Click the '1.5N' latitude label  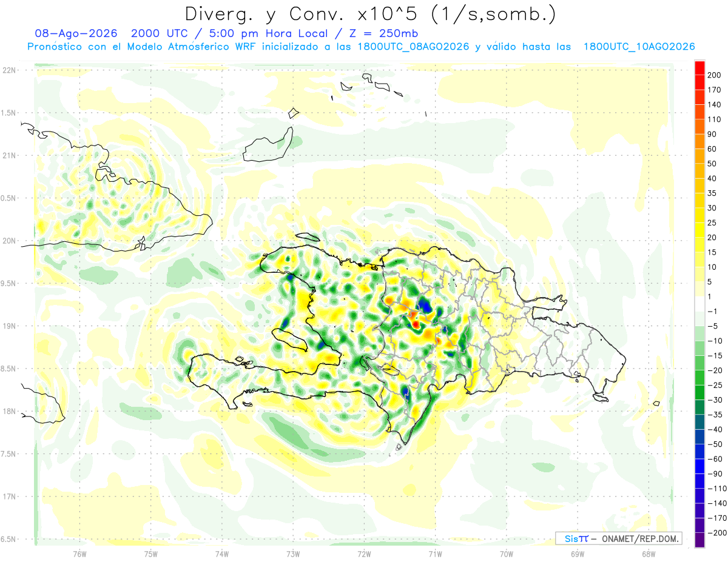coord(8,113)
